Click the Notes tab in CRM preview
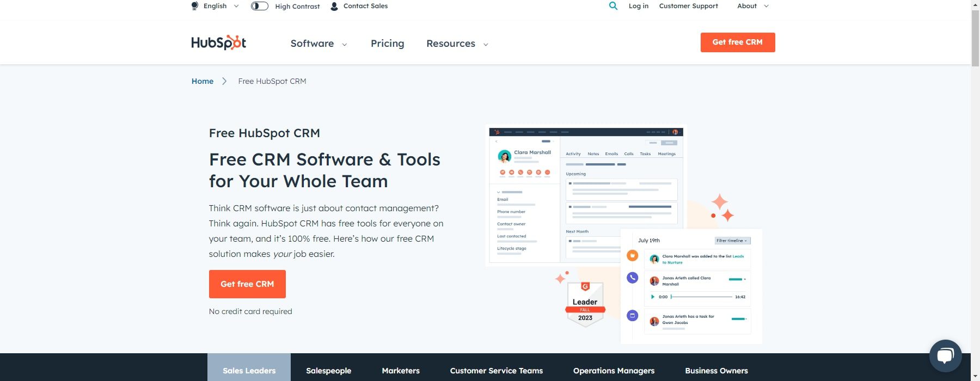Screen dimensions: 980x381 [593, 154]
